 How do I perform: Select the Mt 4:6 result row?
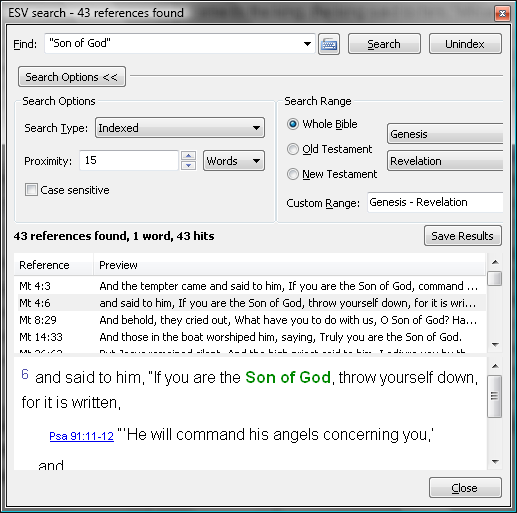pyautogui.click(x=250, y=303)
